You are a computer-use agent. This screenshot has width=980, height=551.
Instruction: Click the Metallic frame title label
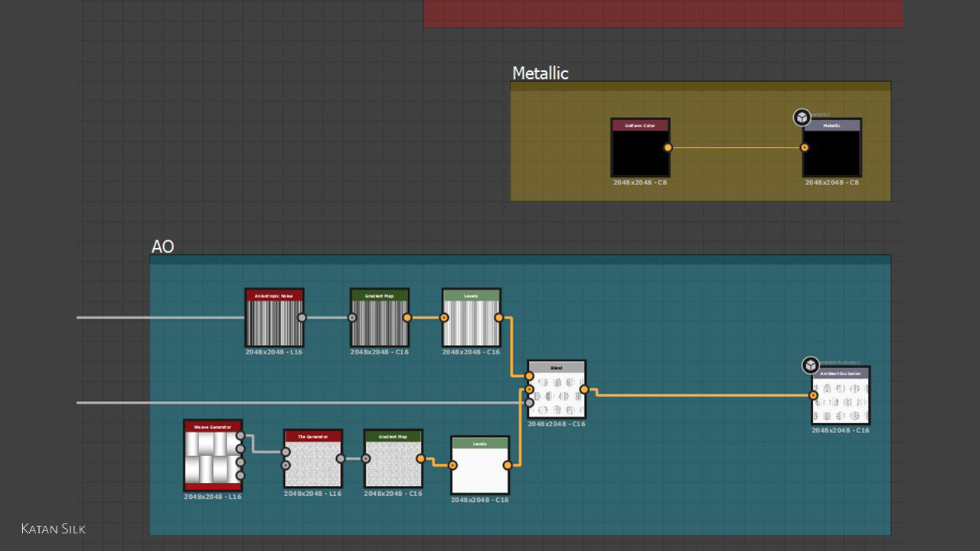click(541, 73)
